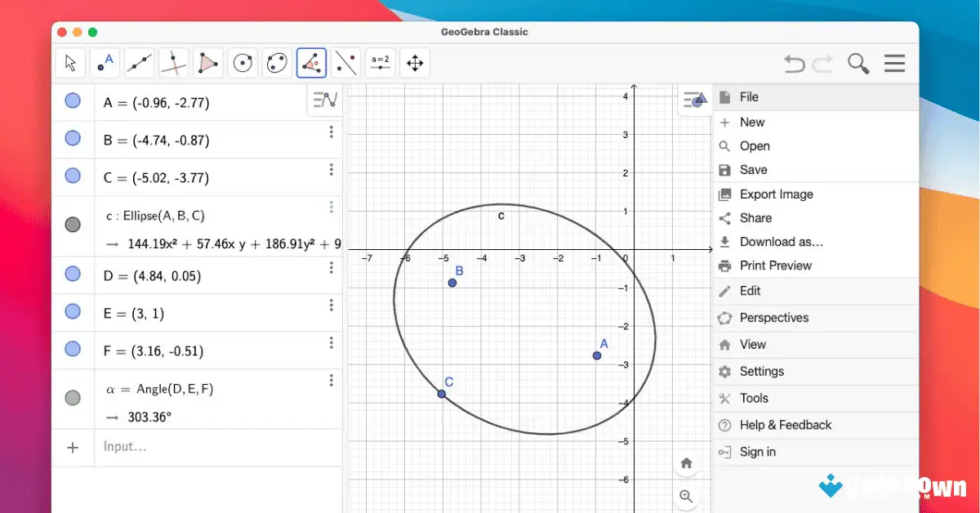Select the Move Graphics View tool
980x513 pixels.
coord(415,62)
